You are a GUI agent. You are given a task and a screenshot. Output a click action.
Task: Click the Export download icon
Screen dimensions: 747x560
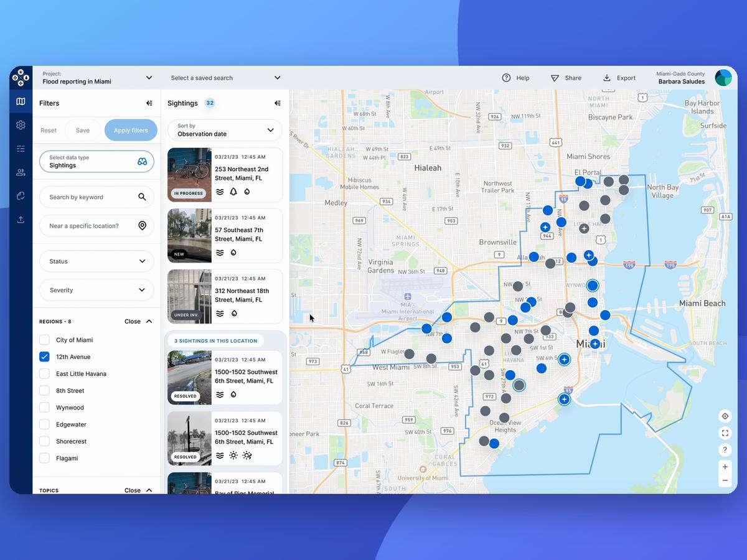[607, 78]
